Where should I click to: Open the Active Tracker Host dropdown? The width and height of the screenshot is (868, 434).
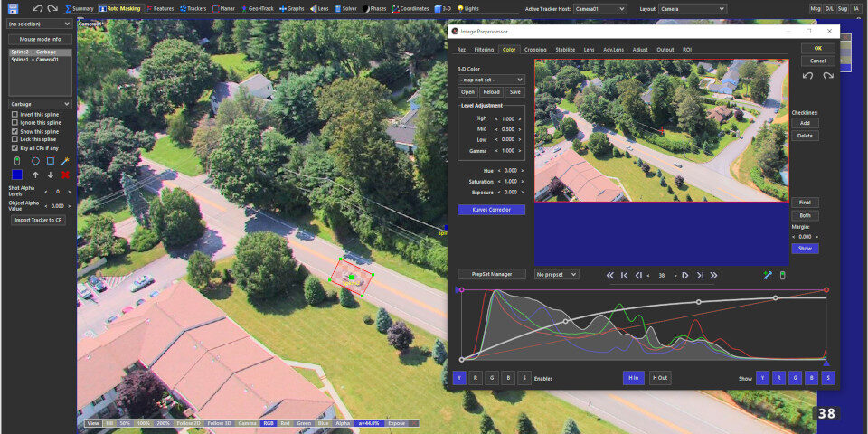(599, 8)
